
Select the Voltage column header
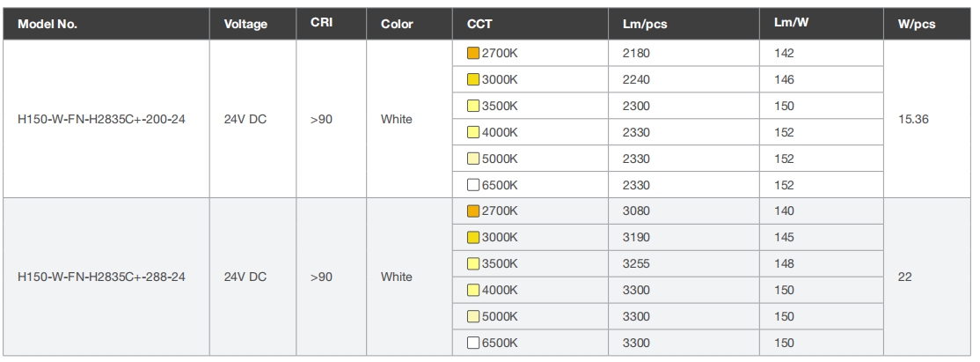245,24
